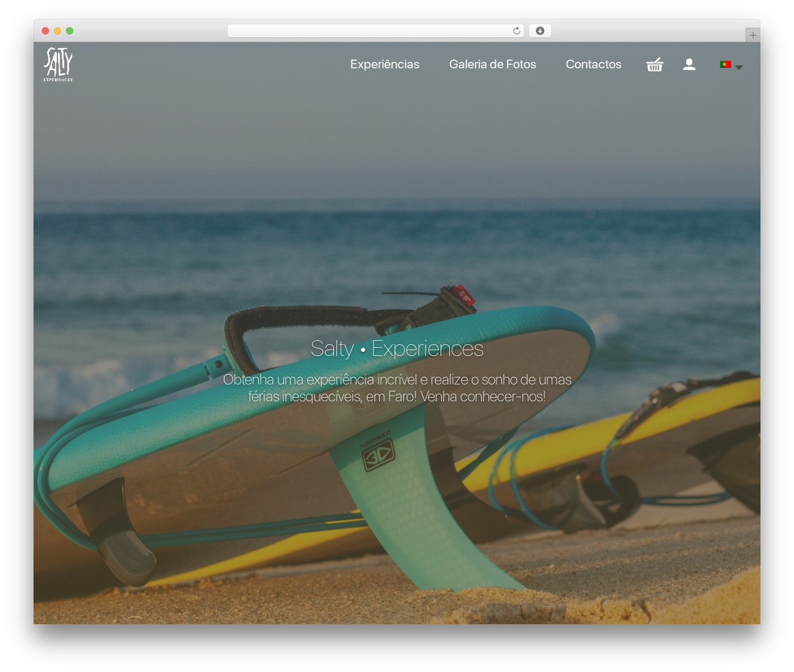Close window with red button

(45, 31)
